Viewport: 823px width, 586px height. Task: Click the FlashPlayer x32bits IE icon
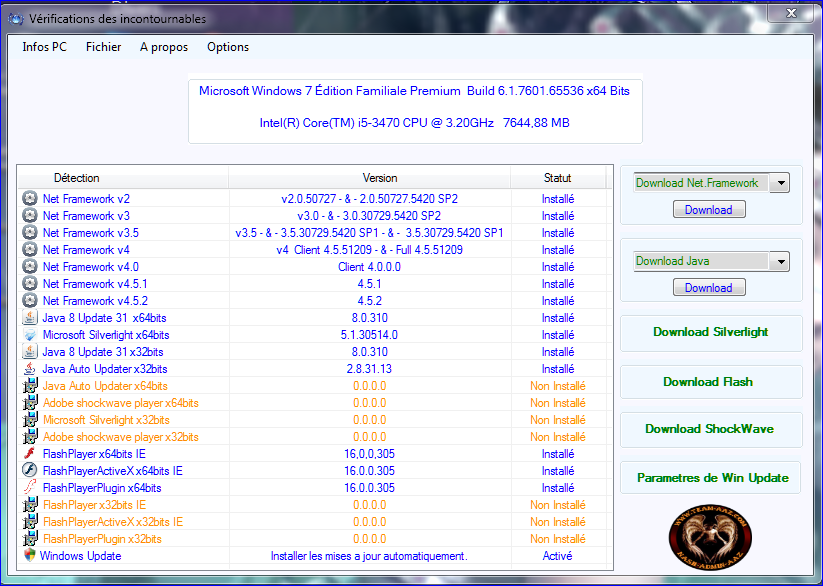click(30, 505)
